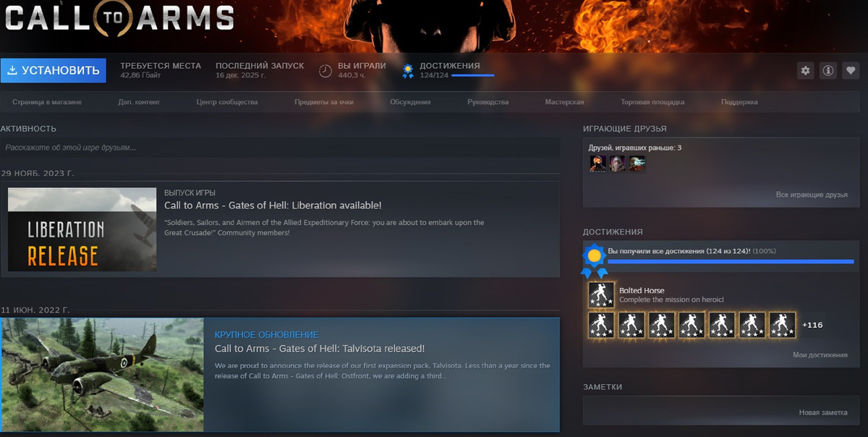Click the 29 НОЯБ. 2023 Г. date label
Screen dimensions: 868x437
tap(38, 174)
